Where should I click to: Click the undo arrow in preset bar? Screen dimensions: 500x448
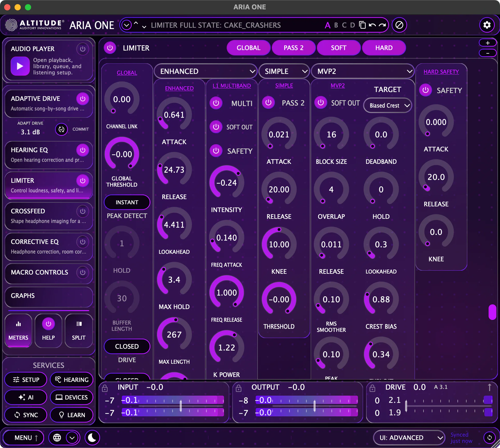point(372,25)
